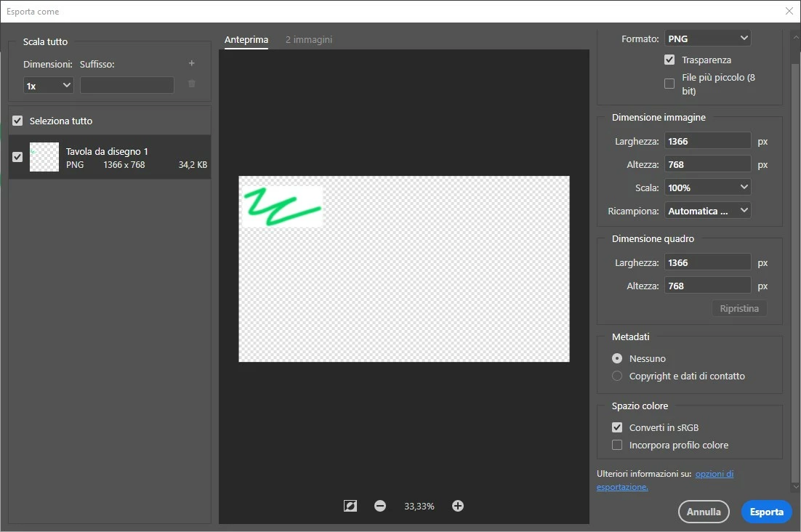Uncheck Tavola da disegno 1 checkbox
The height and width of the screenshot is (532, 801).
pyautogui.click(x=17, y=157)
